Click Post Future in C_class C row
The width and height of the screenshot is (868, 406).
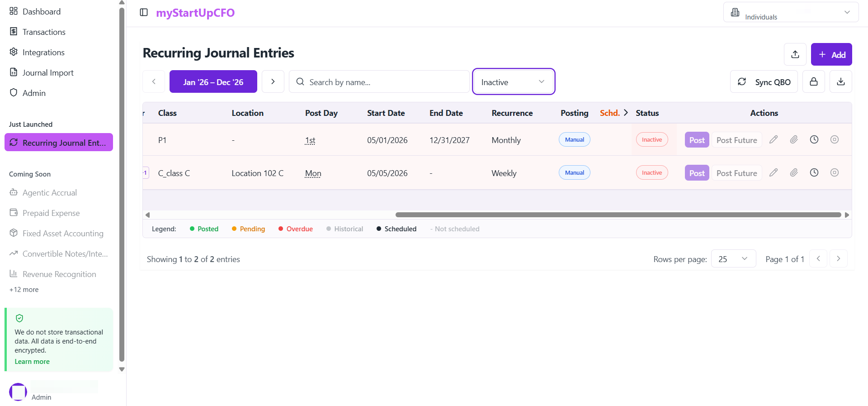click(x=737, y=173)
